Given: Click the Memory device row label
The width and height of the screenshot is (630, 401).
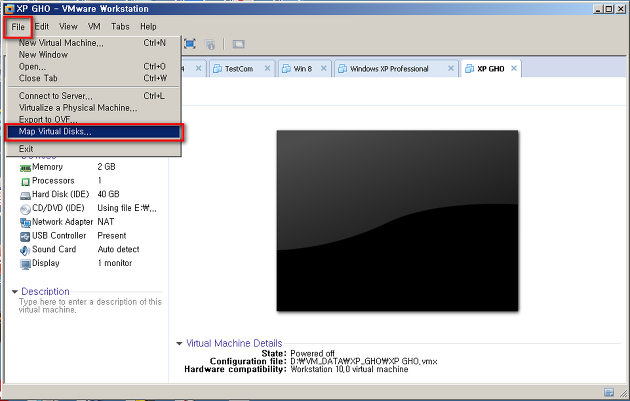Looking at the screenshot, I should [47, 167].
